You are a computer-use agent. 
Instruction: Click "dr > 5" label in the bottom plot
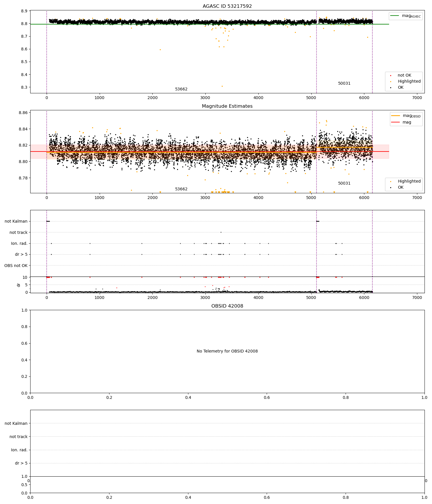(x=21, y=463)
